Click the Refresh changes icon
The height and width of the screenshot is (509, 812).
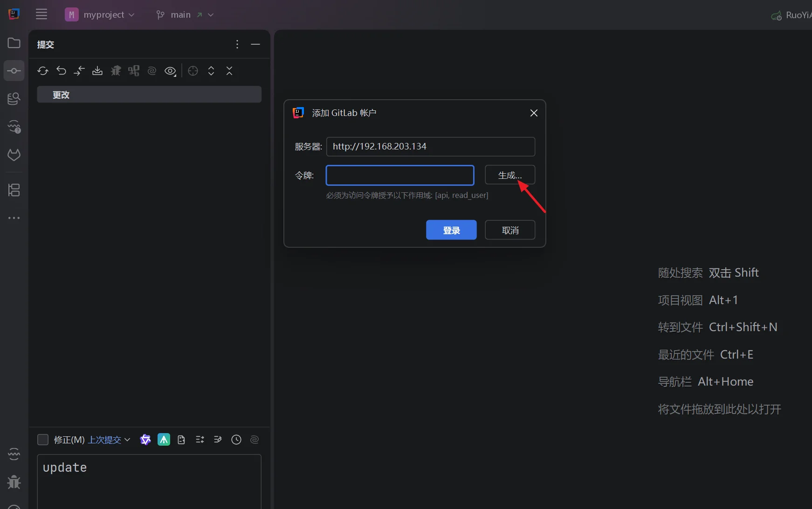click(x=43, y=71)
